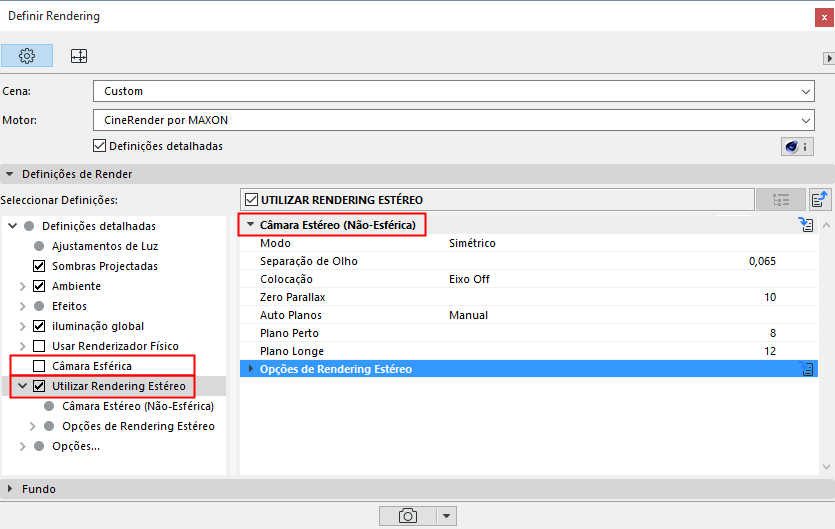
Task: Click the Plano Perto value 8
Action: (x=773, y=333)
